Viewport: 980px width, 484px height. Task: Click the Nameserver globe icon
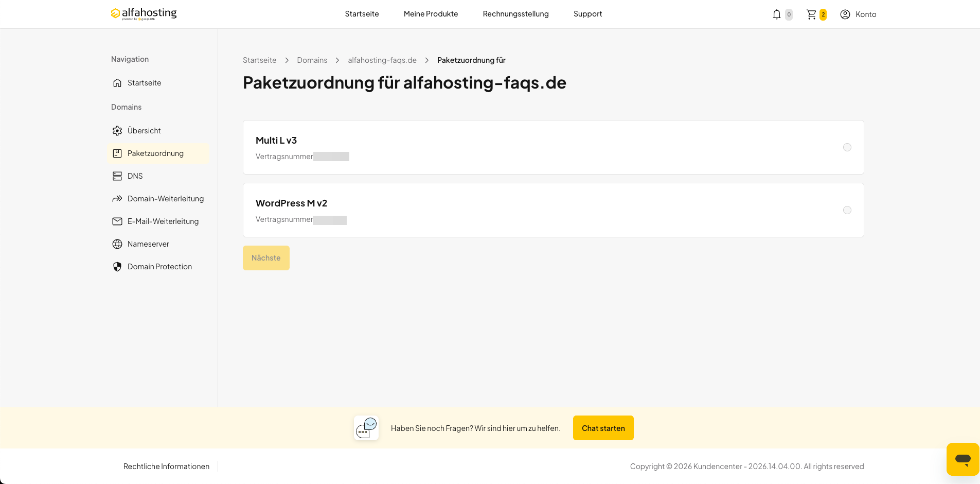tap(117, 244)
